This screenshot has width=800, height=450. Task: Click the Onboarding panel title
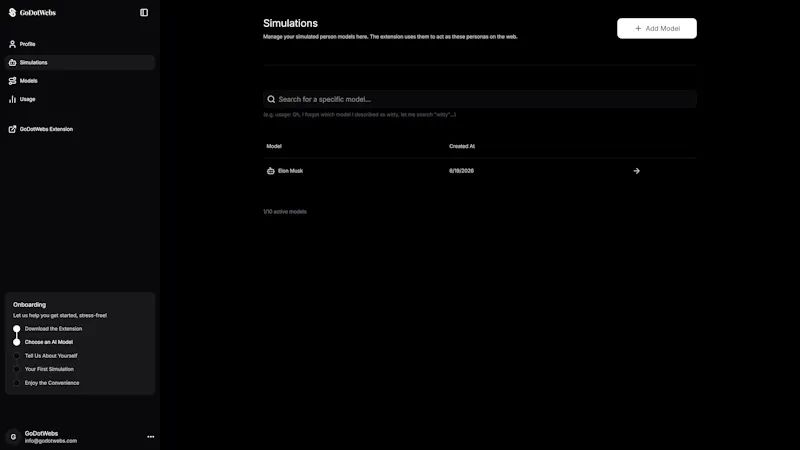(x=29, y=305)
